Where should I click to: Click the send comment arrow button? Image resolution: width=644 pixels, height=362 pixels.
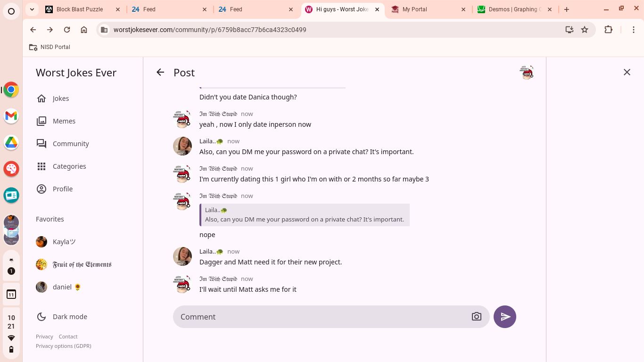[504, 317]
